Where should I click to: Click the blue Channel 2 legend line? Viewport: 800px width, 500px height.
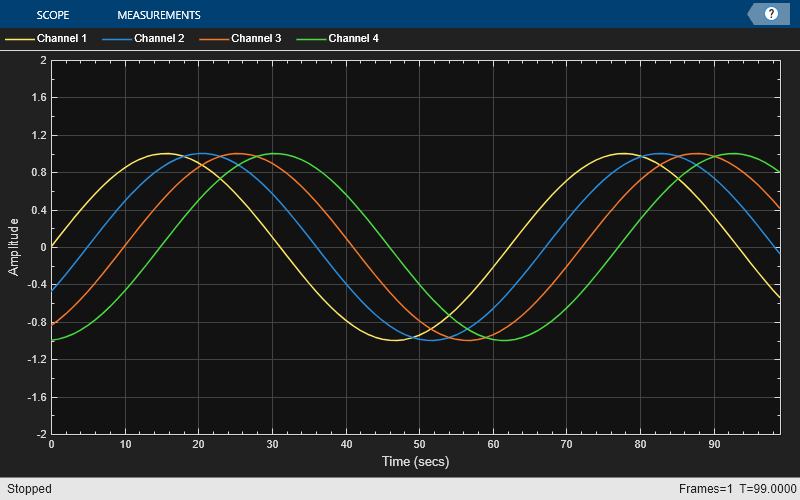pos(117,39)
